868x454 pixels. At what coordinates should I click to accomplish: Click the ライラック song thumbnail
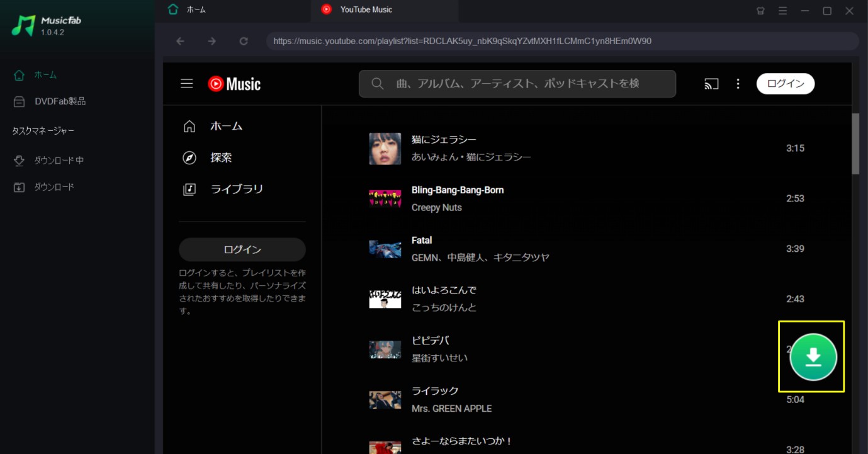point(385,400)
